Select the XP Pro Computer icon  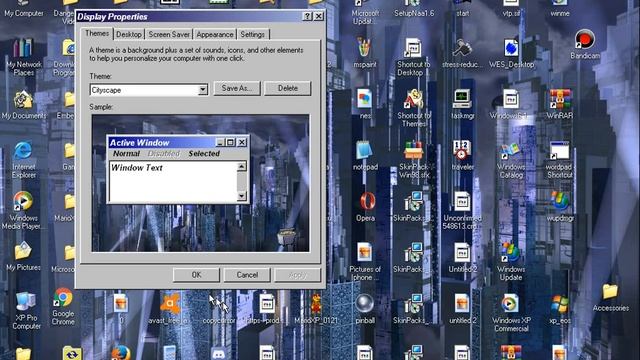26,311
